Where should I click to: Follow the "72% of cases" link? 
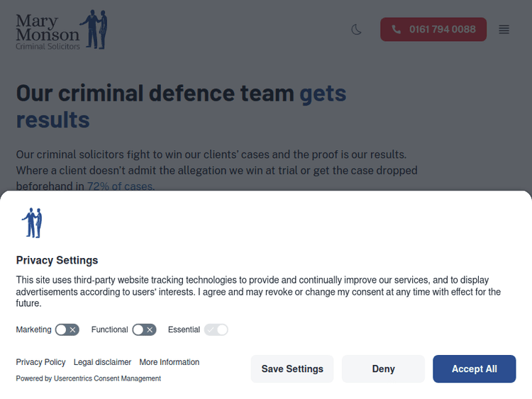(119, 186)
